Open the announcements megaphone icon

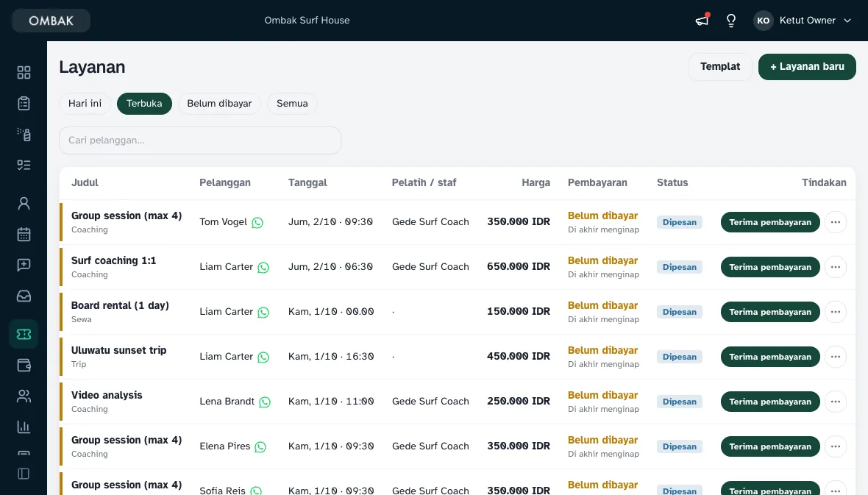pyautogui.click(x=702, y=21)
